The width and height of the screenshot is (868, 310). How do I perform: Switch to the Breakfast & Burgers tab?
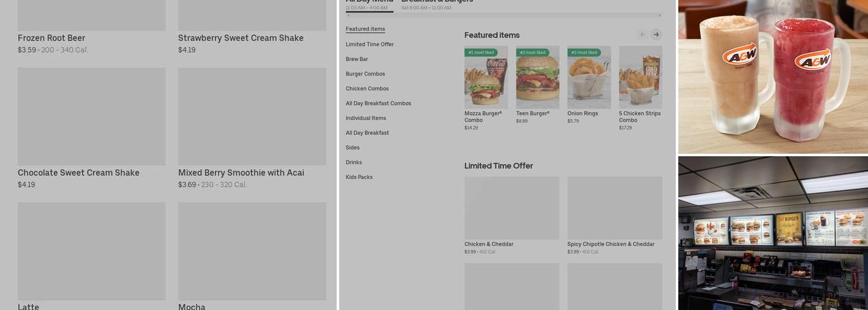tap(436, 3)
